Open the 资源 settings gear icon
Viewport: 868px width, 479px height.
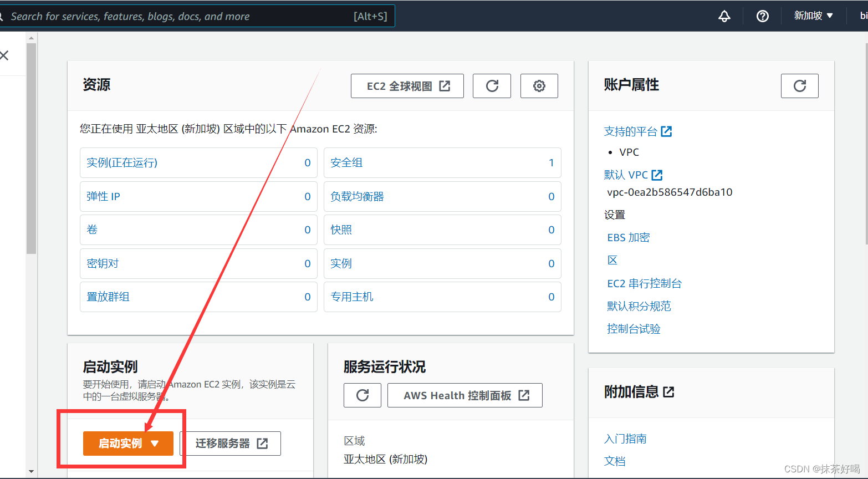[x=539, y=86]
